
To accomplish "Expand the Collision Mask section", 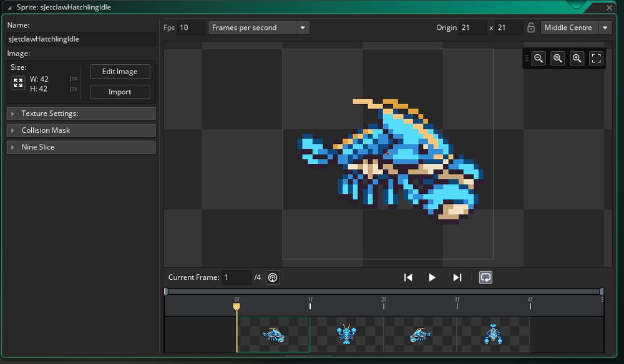I will tap(81, 130).
